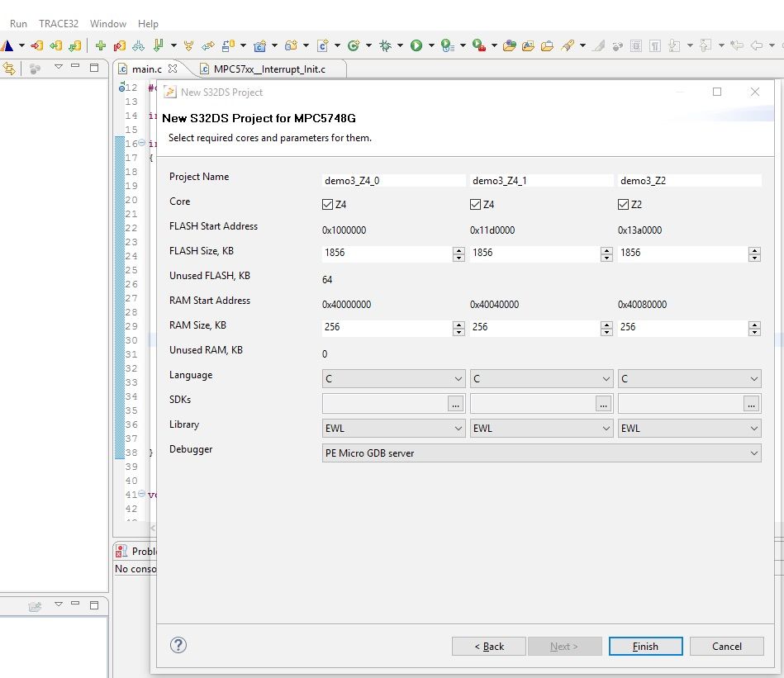Open the left panel View Menu triangle

pos(59,66)
